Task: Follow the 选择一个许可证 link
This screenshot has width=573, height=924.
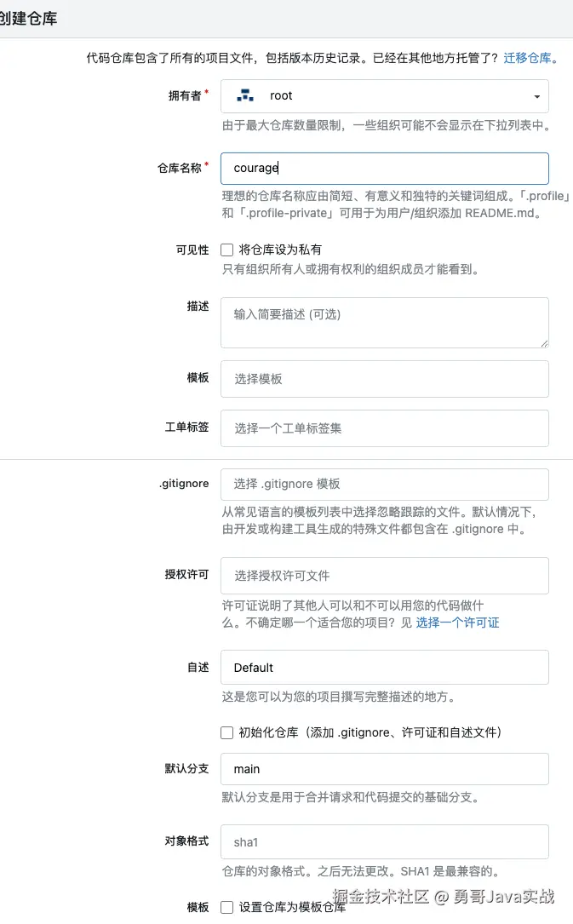Action: point(457,623)
